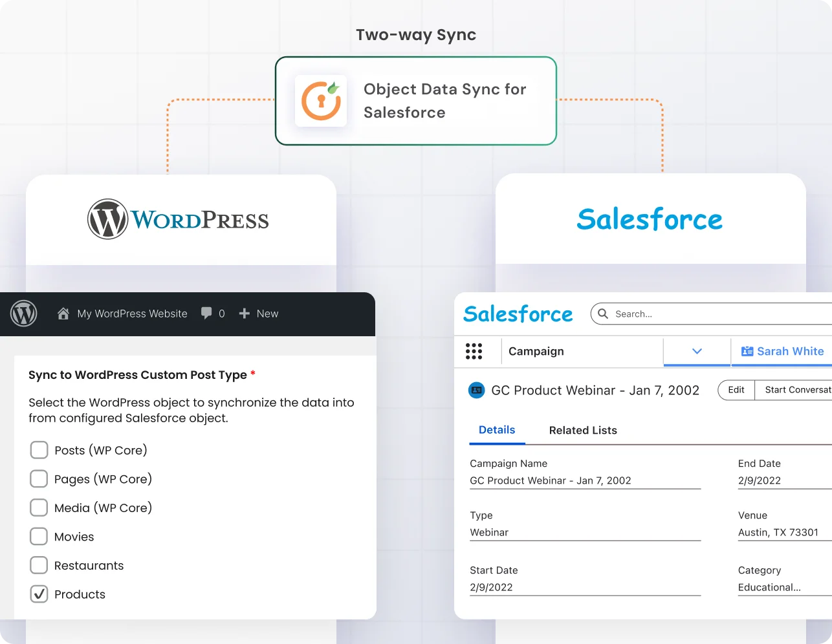The image size is (832, 644).
Task: Click the GC Product Webinar record title
Action: [595, 391]
